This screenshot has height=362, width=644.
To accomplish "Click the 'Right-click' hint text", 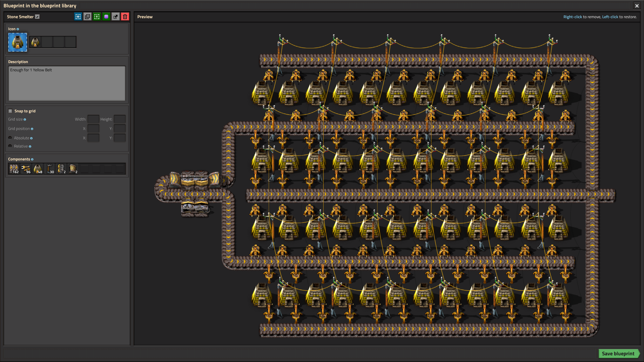I will point(573,17).
